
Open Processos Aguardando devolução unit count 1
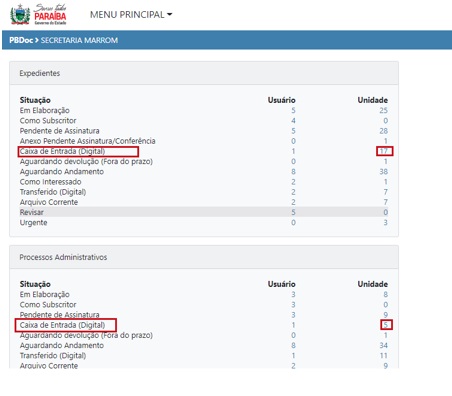point(386,335)
